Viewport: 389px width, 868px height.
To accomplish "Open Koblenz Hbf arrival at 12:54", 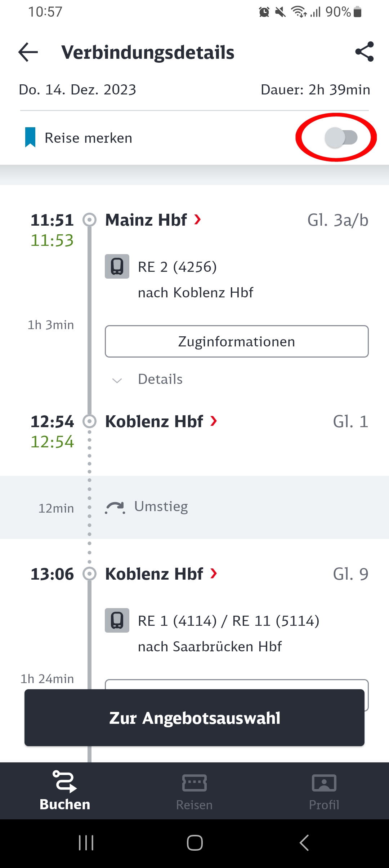I will coord(161,421).
